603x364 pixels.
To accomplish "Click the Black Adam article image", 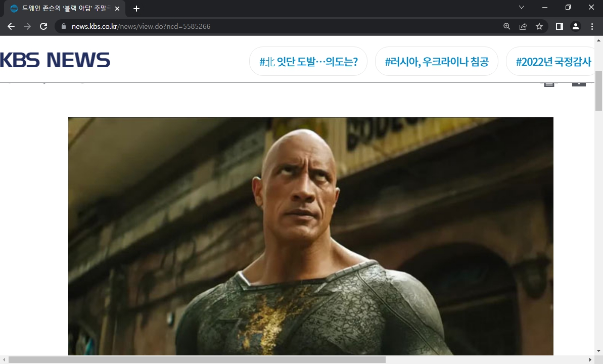I will [311, 236].
